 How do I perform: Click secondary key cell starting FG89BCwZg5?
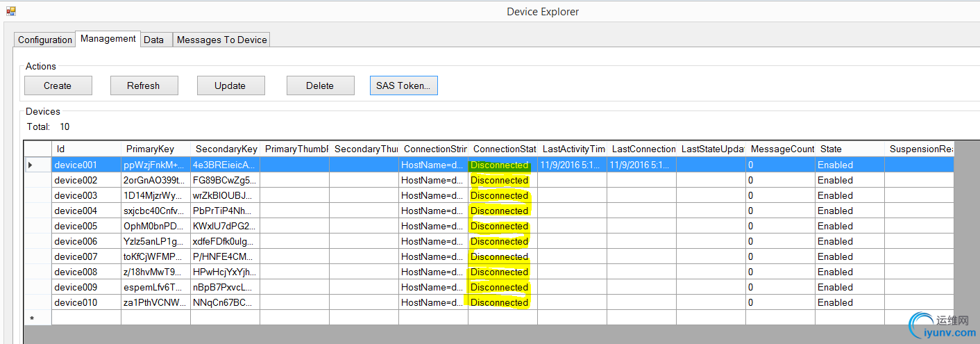click(x=225, y=180)
